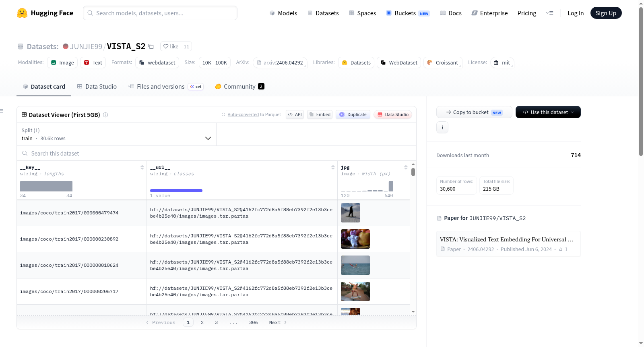Go to page 3 of the viewer

pos(217,322)
